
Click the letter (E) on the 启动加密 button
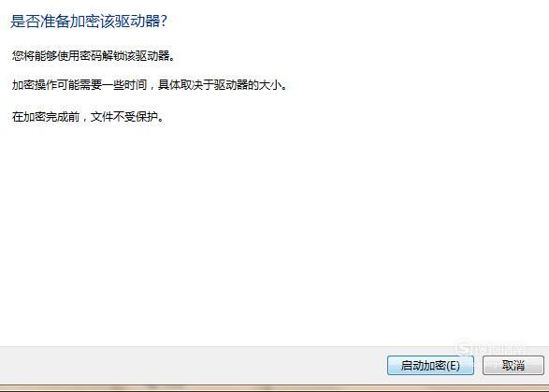tap(453, 366)
